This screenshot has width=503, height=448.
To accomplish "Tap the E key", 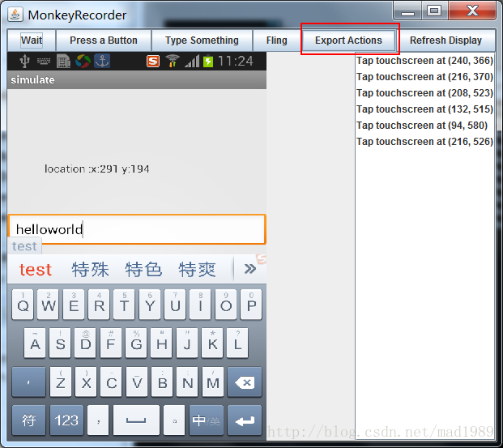I will [x=74, y=305].
